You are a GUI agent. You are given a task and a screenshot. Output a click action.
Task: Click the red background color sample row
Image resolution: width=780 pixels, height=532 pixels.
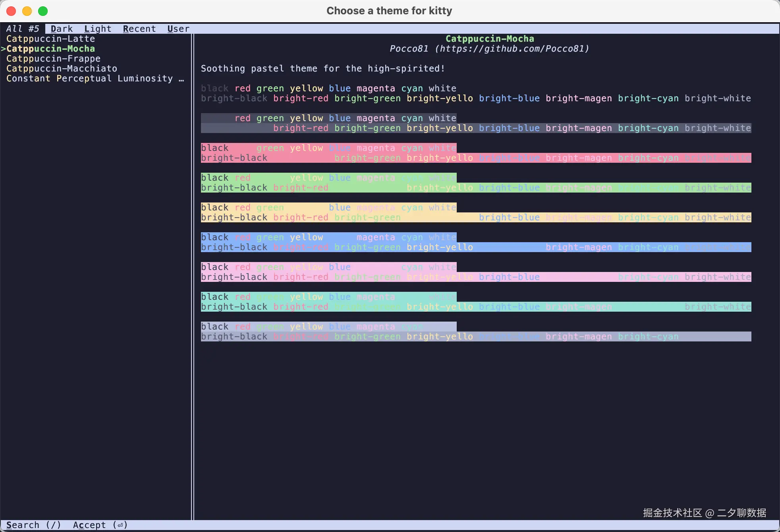328,153
